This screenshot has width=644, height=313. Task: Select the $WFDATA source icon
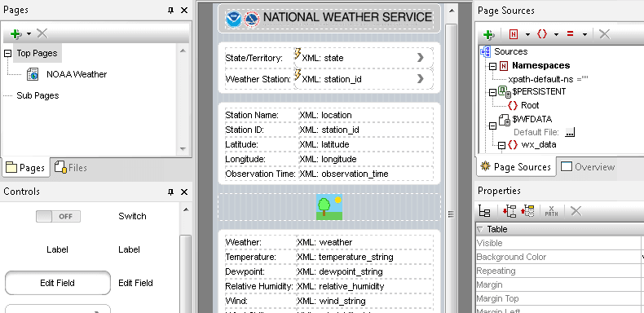(x=505, y=120)
